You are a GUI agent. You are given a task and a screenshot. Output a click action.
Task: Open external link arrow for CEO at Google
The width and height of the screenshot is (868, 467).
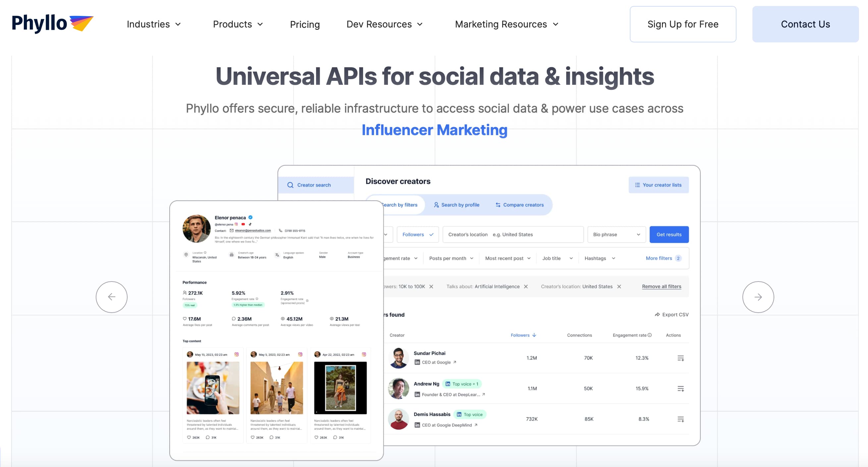click(455, 362)
